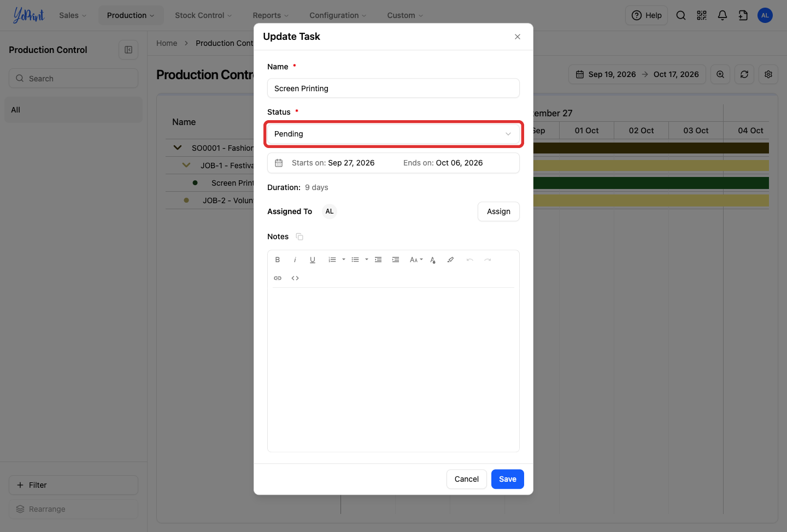Open the font size dropdown

tap(416, 260)
